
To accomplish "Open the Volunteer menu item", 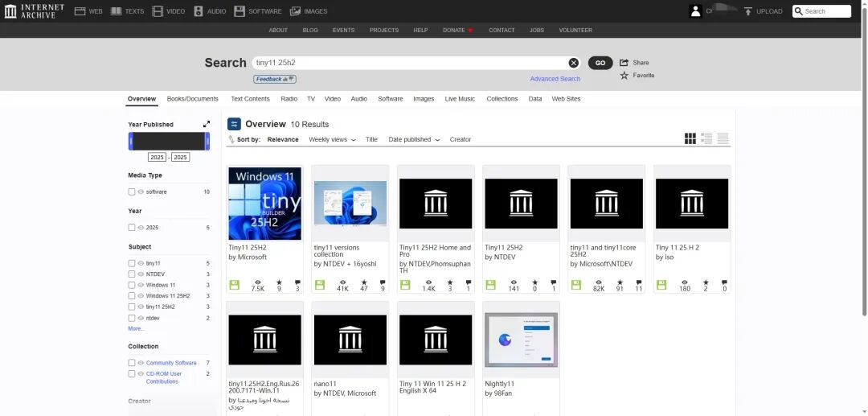I will [575, 31].
